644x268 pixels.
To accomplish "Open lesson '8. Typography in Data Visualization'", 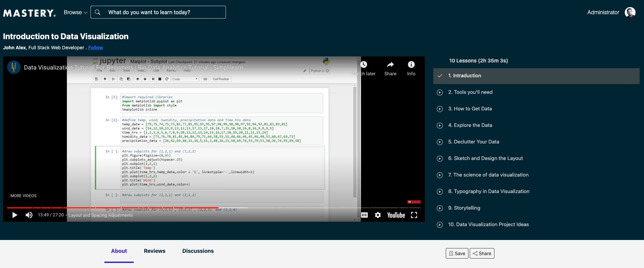I will coord(489,191).
